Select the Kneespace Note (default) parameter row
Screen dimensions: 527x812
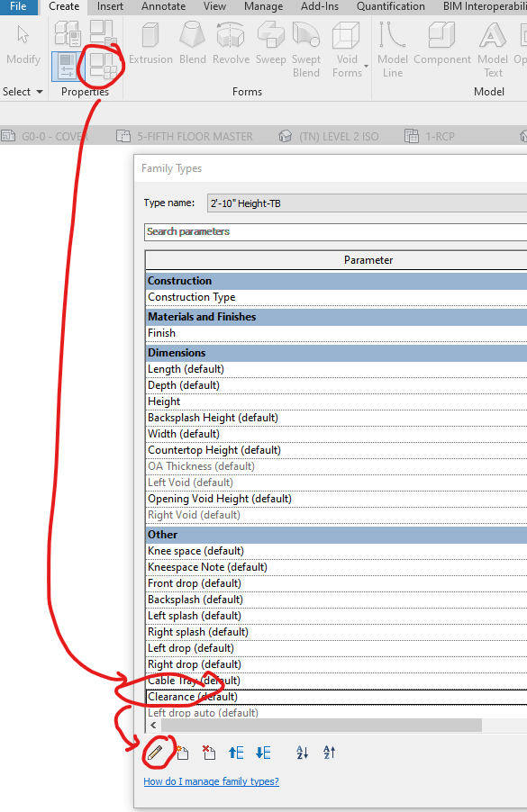tap(336, 567)
